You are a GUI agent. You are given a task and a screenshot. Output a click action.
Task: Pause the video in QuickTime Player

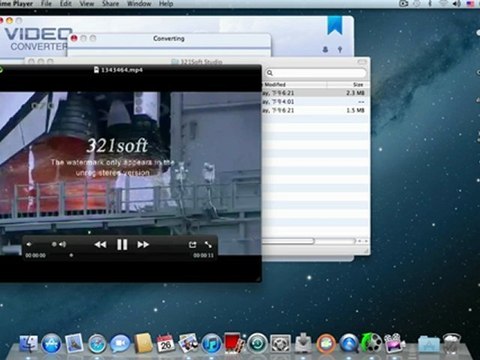[x=122, y=245]
